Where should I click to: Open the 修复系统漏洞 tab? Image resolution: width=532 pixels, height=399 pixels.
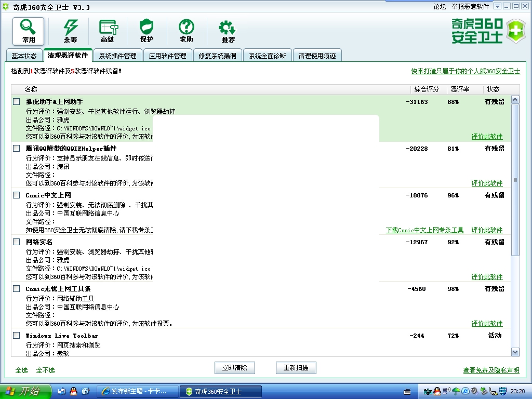tap(218, 56)
